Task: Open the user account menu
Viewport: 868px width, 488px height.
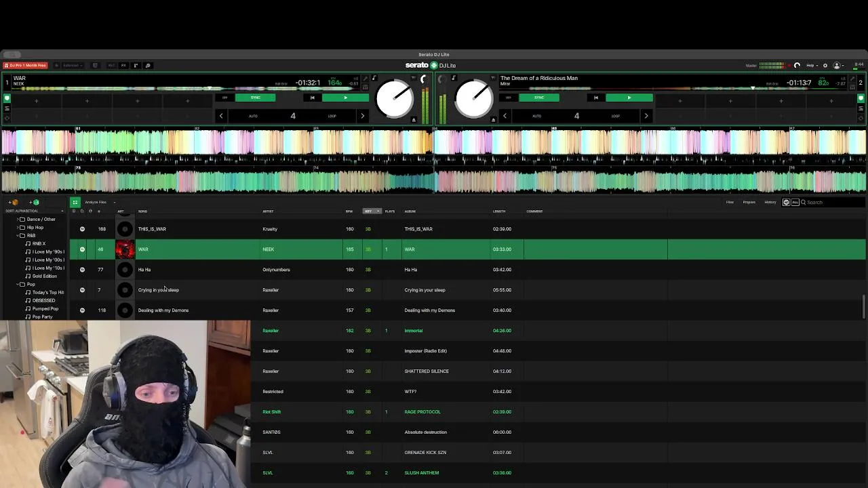Action: [x=838, y=66]
